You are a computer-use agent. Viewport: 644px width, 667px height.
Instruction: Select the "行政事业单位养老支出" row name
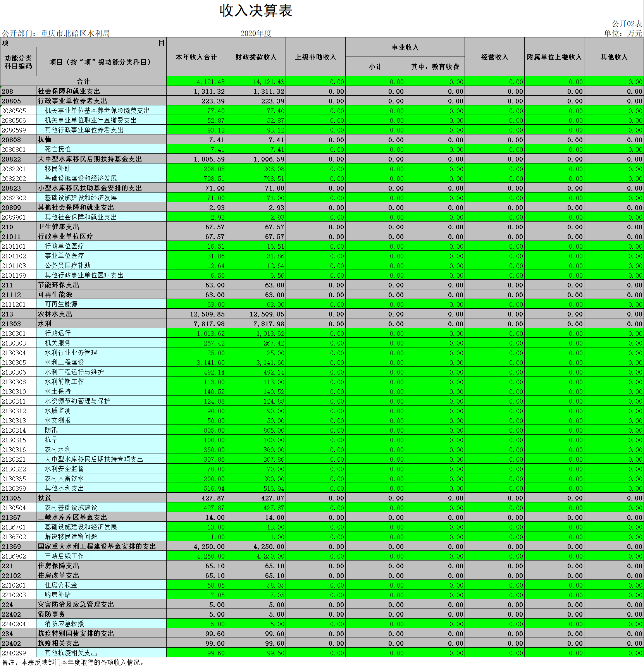pyautogui.click(x=72, y=101)
